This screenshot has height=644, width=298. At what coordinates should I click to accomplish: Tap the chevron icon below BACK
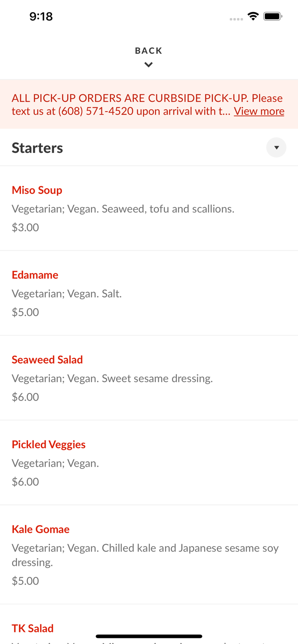pos(148,64)
